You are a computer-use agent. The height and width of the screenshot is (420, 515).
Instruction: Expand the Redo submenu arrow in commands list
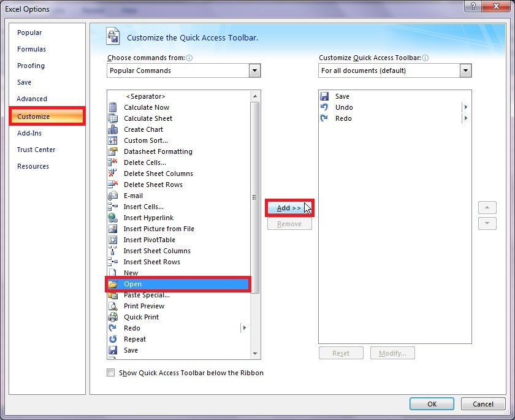[x=245, y=328]
